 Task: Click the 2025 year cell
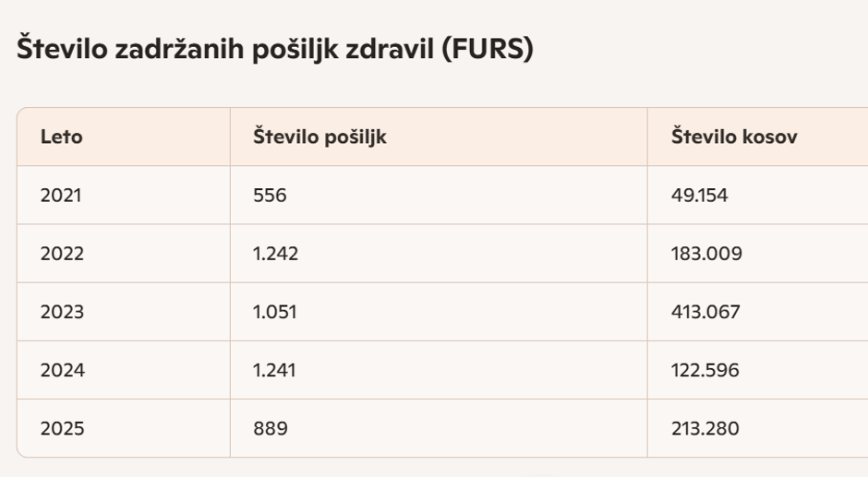[x=62, y=428]
